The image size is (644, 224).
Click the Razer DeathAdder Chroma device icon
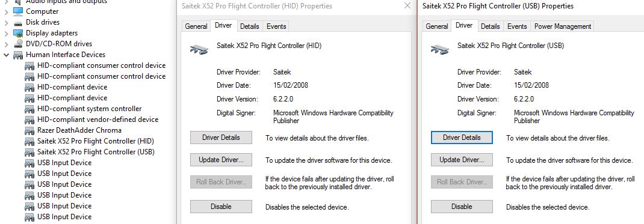tap(29, 131)
